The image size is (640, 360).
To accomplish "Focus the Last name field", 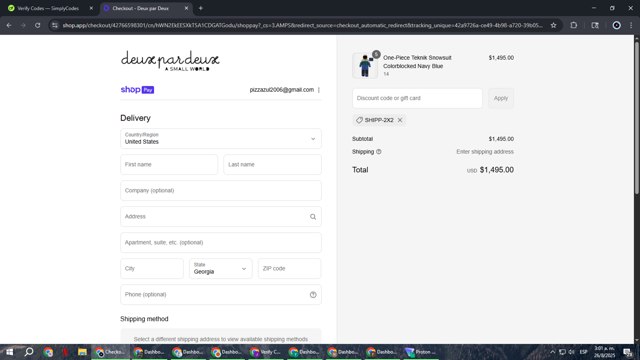I will click(x=272, y=164).
